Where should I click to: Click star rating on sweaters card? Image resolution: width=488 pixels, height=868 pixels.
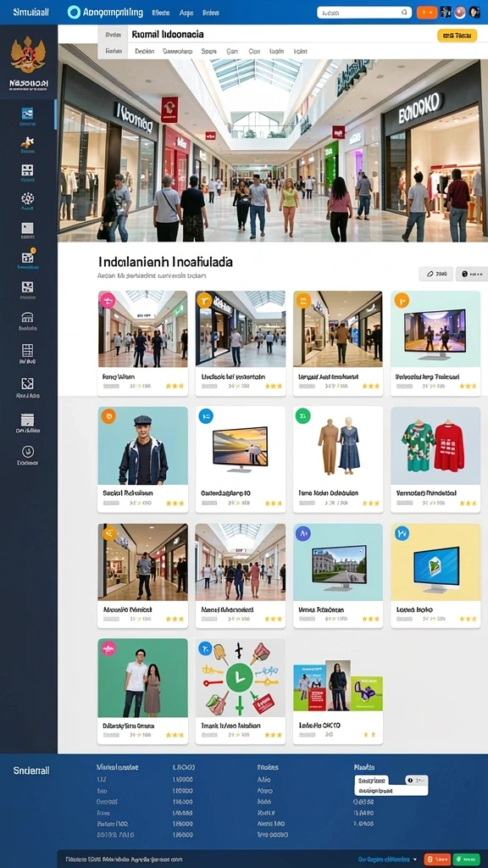[467, 504]
